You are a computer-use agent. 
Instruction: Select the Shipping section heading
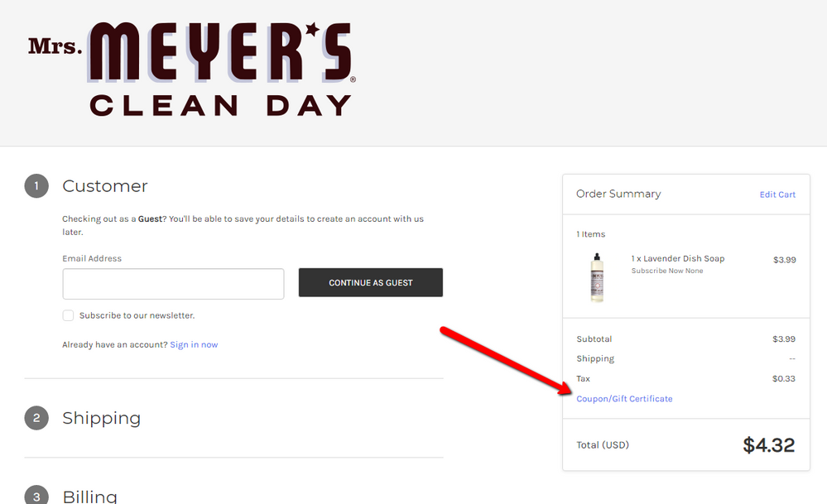[101, 418]
